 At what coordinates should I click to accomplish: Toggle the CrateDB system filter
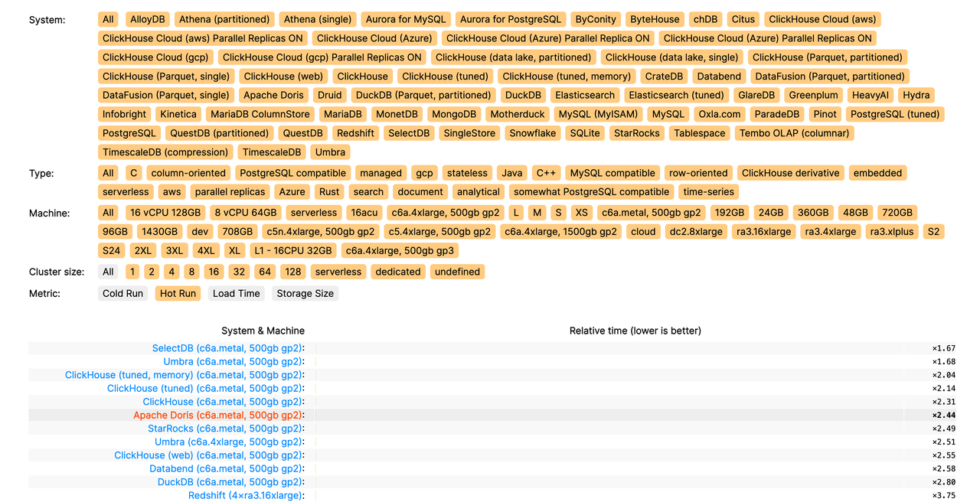coord(664,77)
